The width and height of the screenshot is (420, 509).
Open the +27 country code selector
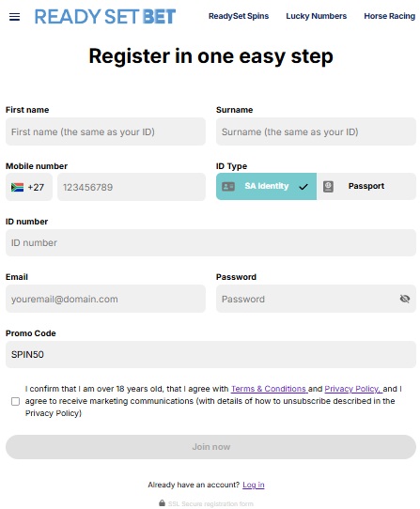tap(29, 187)
